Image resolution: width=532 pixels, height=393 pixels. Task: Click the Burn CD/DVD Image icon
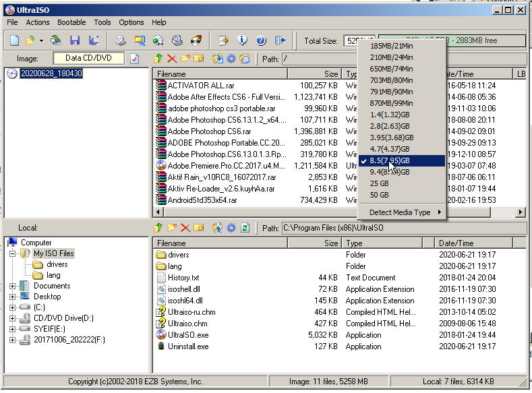coord(196,40)
